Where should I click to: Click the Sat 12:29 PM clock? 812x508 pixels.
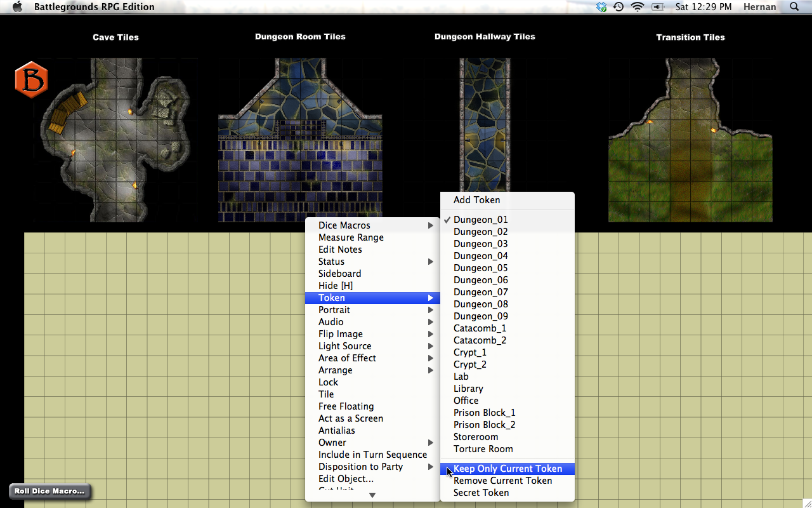(x=704, y=7)
